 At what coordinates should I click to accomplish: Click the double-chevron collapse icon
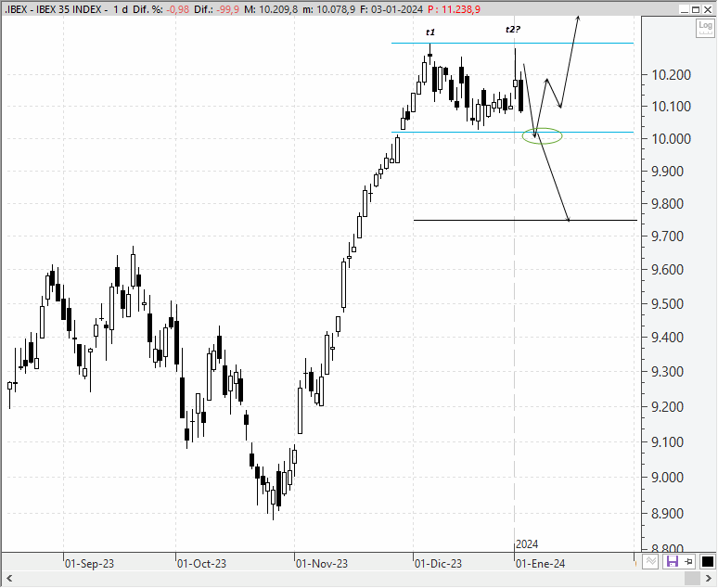tap(650, 561)
